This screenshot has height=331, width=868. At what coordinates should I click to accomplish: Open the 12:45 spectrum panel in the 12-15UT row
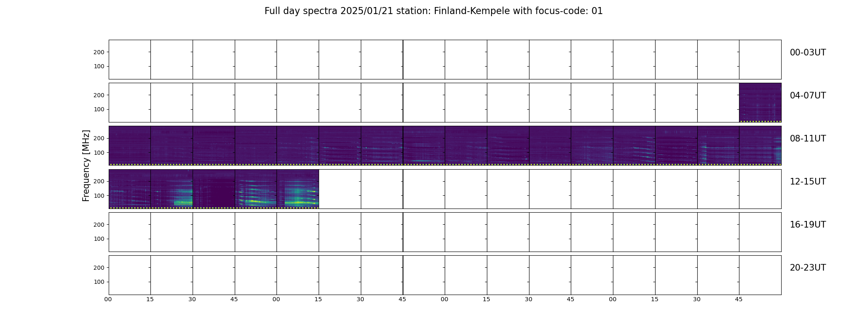pyautogui.click(x=256, y=189)
